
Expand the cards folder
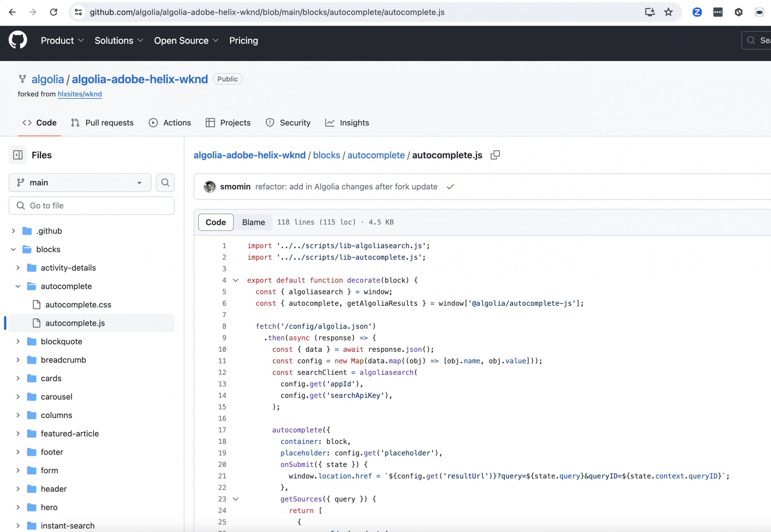(18, 378)
